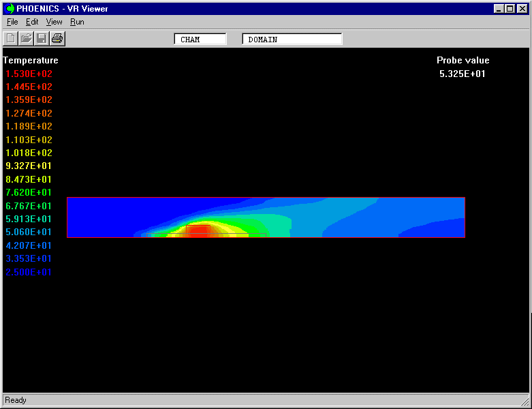Open the Edit menu
The height and width of the screenshot is (409, 532).
point(32,22)
